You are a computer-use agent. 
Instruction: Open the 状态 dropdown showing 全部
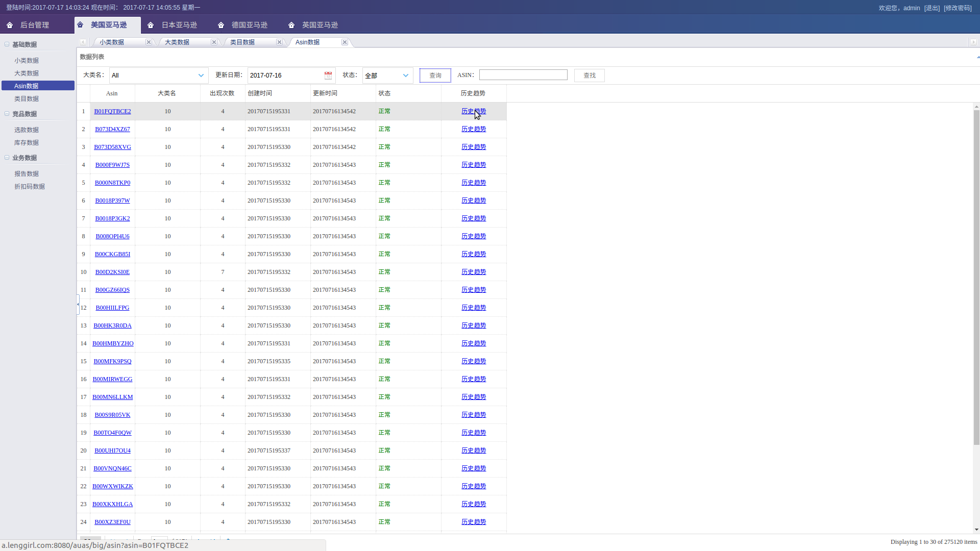[x=405, y=76]
